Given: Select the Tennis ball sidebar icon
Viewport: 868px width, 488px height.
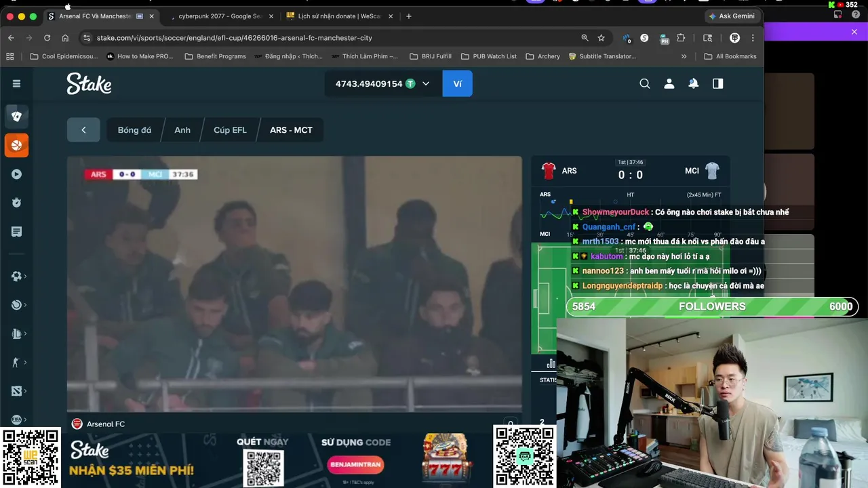Looking at the screenshot, I should click(x=16, y=305).
